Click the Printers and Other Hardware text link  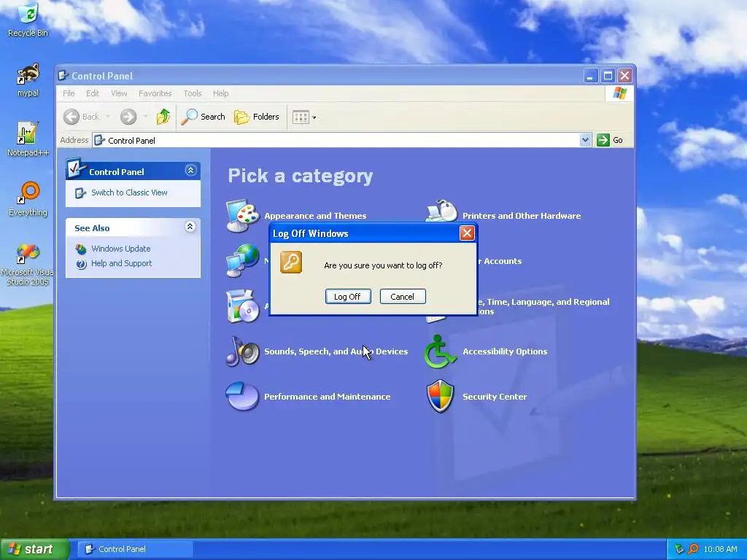pyautogui.click(x=522, y=216)
